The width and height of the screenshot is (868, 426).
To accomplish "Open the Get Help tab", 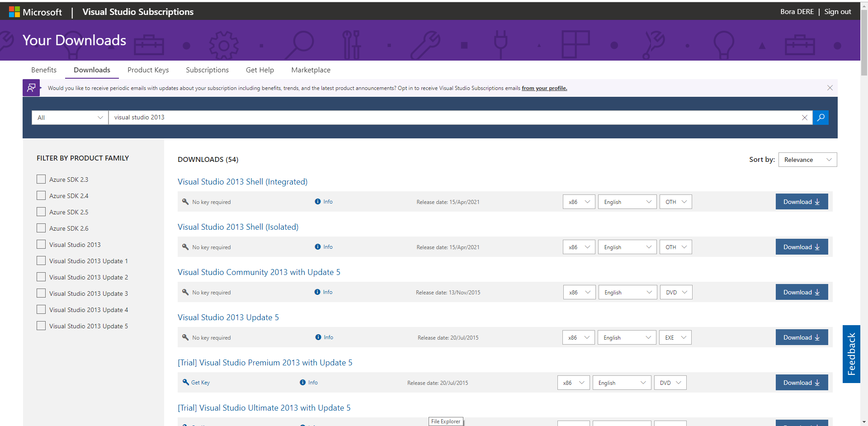I will click(260, 70).
